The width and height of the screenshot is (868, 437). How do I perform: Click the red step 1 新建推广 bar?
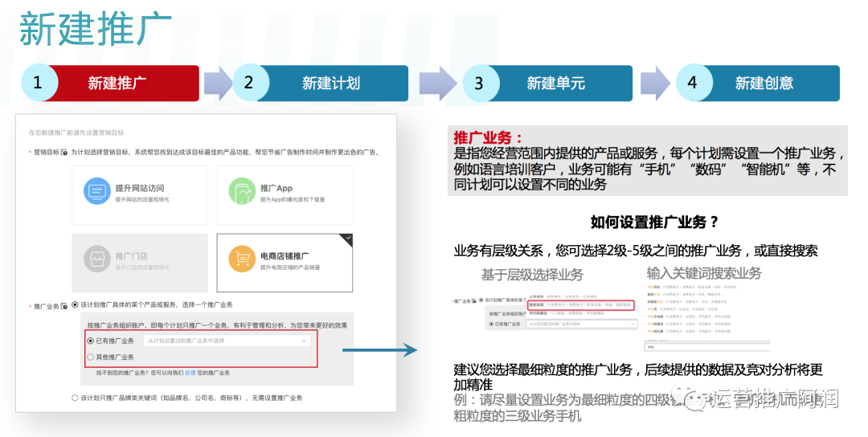point(110,83)
